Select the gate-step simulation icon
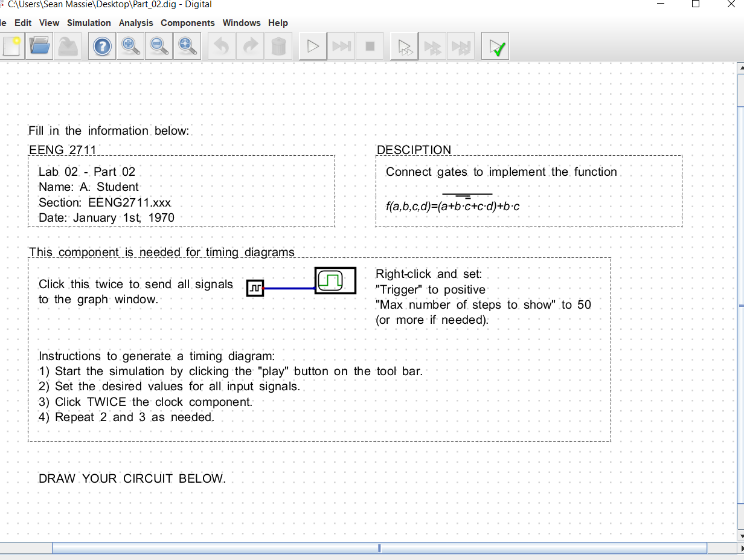The image size is (744, 560). (403, 45)
